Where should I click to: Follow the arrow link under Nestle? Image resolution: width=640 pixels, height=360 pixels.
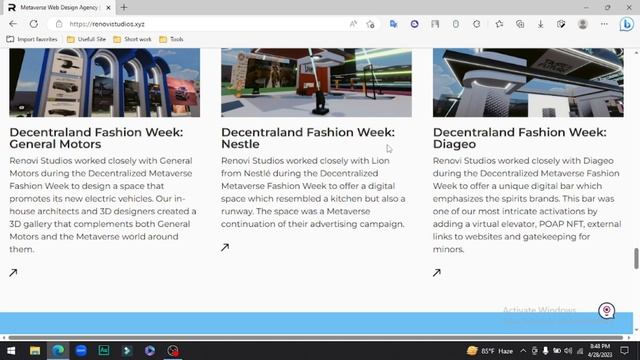point(225,247)
